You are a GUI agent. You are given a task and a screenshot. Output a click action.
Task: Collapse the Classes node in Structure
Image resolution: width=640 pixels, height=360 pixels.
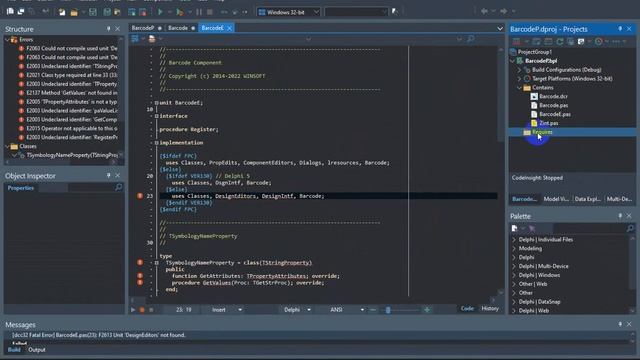point(7,146)
